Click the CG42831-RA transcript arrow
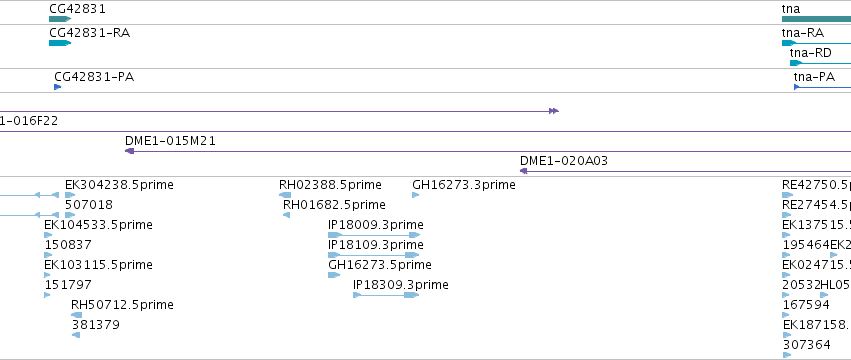This screenshot has height=360, width=851. coord(60,43)
